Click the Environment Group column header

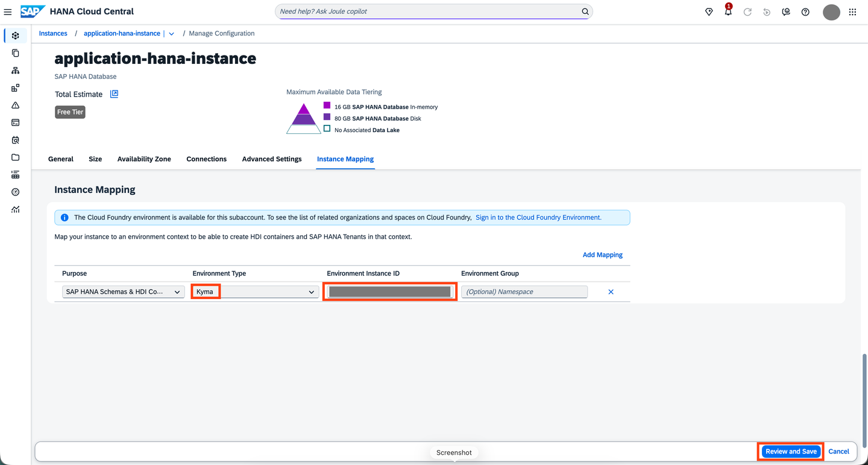click(490, 274)
